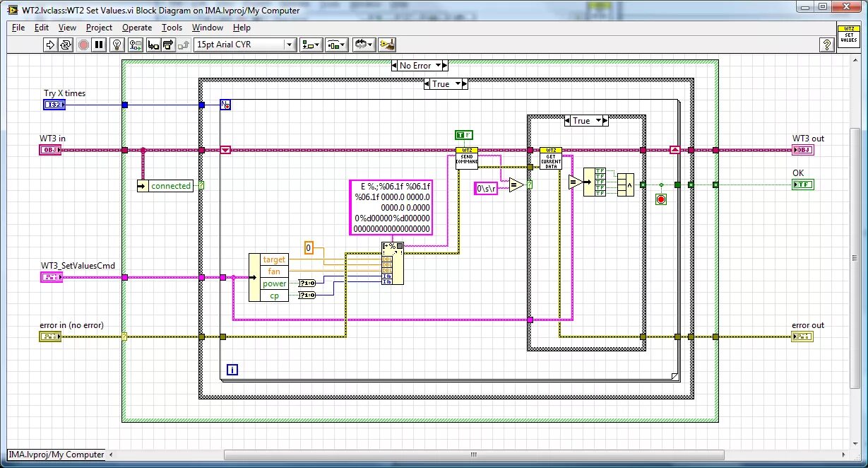This screenshot has width=868, height=468.
Task: Open the Project menu
Action: [99, 28]
